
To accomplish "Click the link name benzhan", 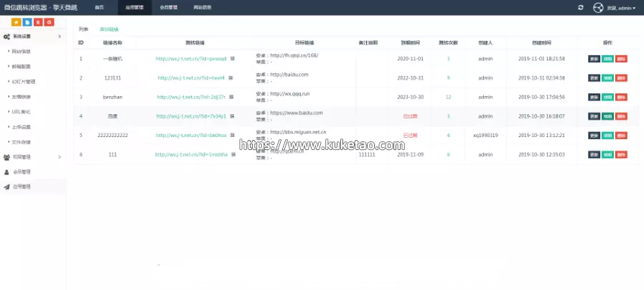I will [x=113, y=97].
